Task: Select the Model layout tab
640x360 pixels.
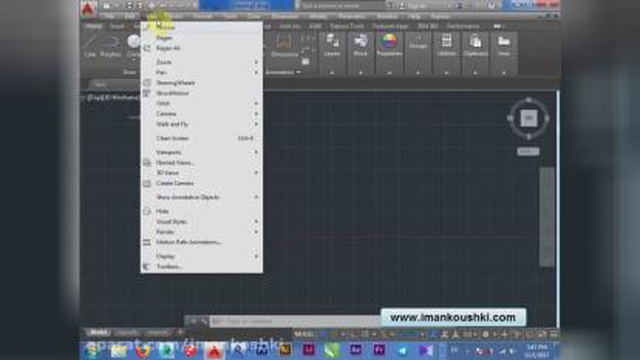Action: 98,333
